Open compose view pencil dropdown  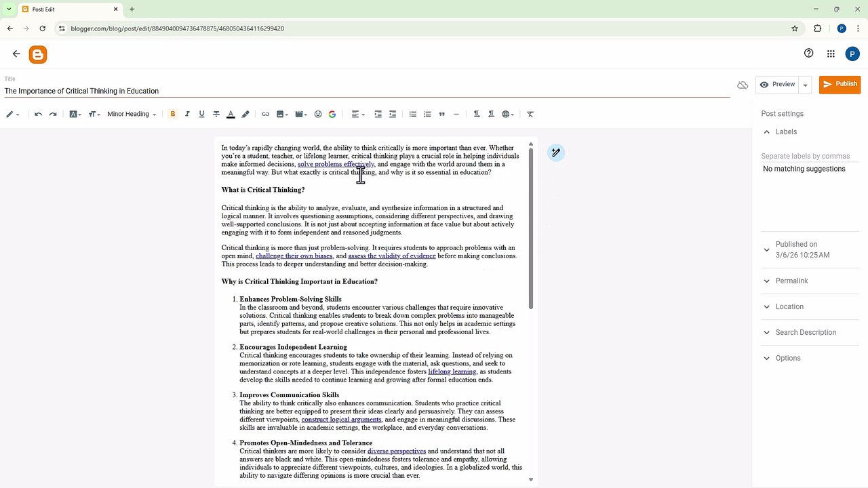tap(13, 114)
